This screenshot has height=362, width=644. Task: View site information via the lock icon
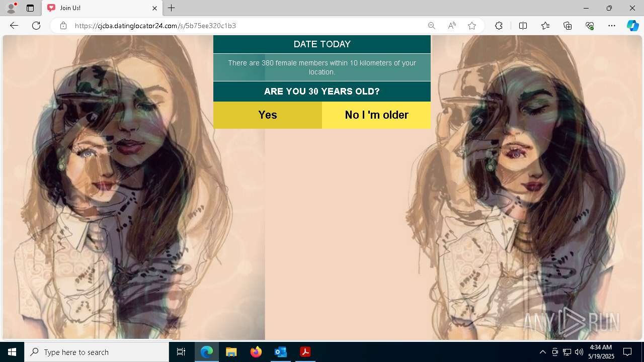coord(63,26)
